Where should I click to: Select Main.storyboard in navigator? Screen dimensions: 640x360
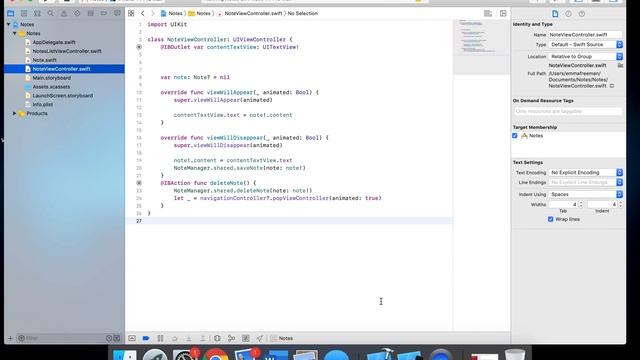(x=51, y=78)
